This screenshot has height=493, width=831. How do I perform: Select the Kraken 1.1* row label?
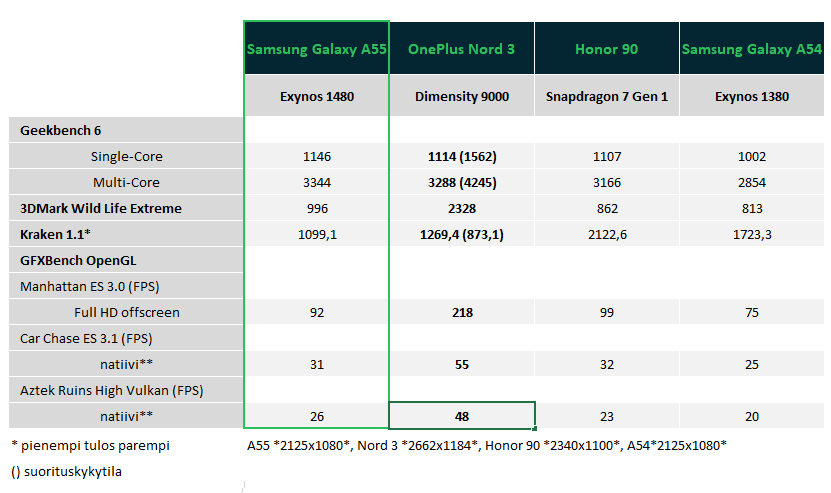126,234
